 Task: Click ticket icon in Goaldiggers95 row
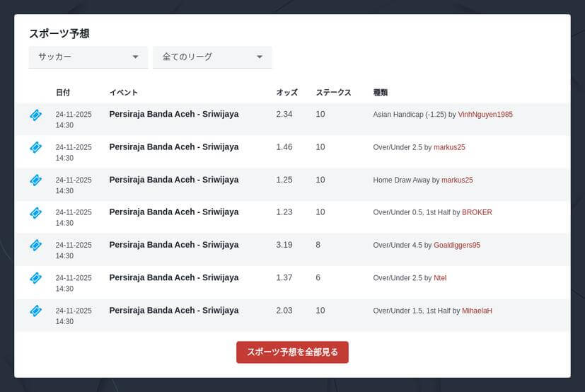(x=35, y=245)
